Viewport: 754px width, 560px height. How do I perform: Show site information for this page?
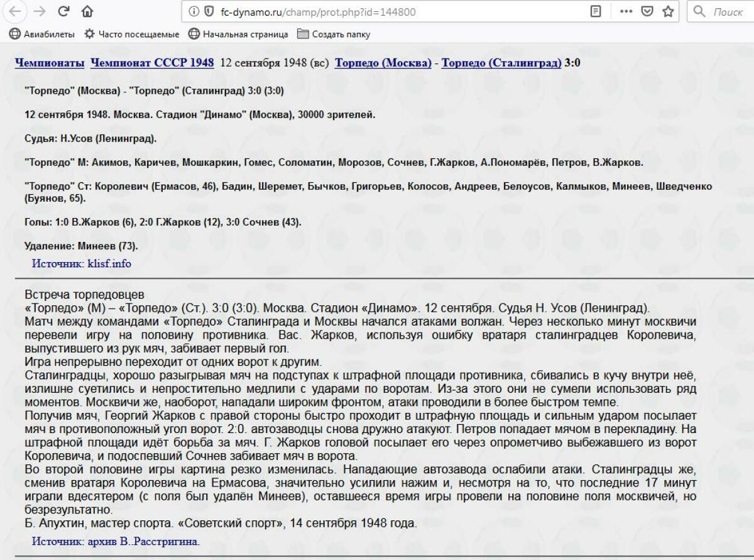194,12
